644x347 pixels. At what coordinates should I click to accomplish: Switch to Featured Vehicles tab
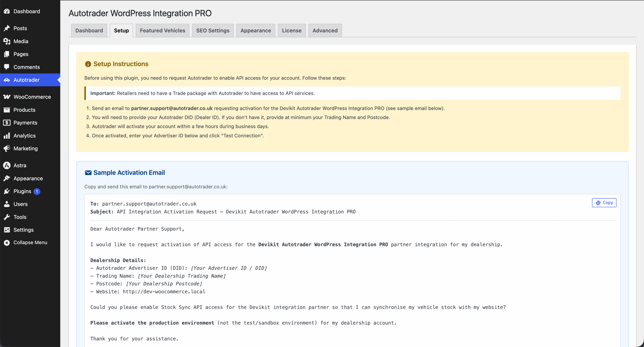pyautogui.click(x=163, y=30)
